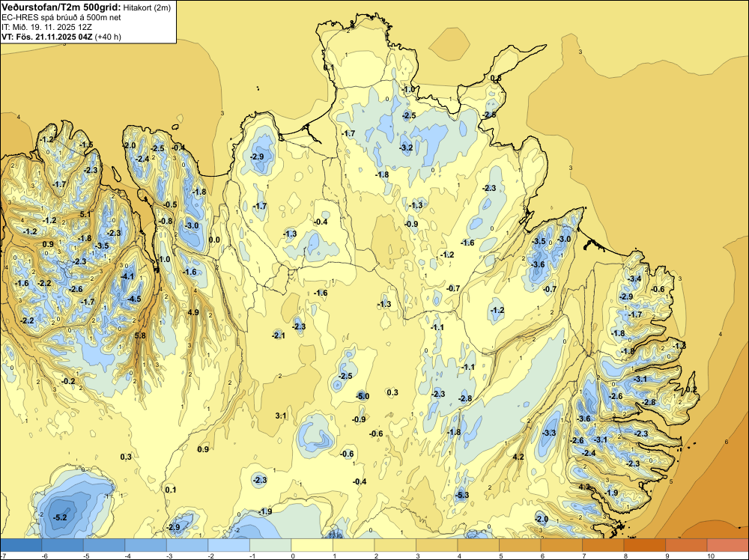This screenshot has width=749, height=560.
Task: Click the -5.0 temperature value on the map
Action: point(363,396)
